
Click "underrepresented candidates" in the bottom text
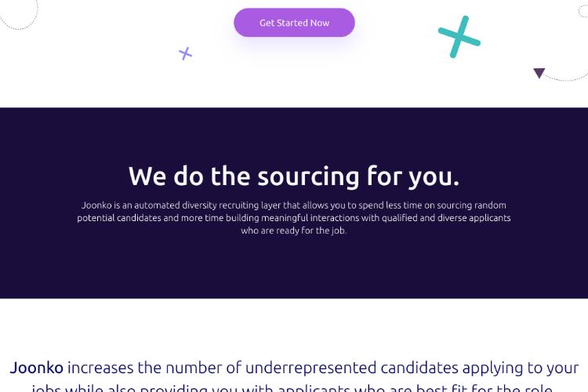coord(352,368)
